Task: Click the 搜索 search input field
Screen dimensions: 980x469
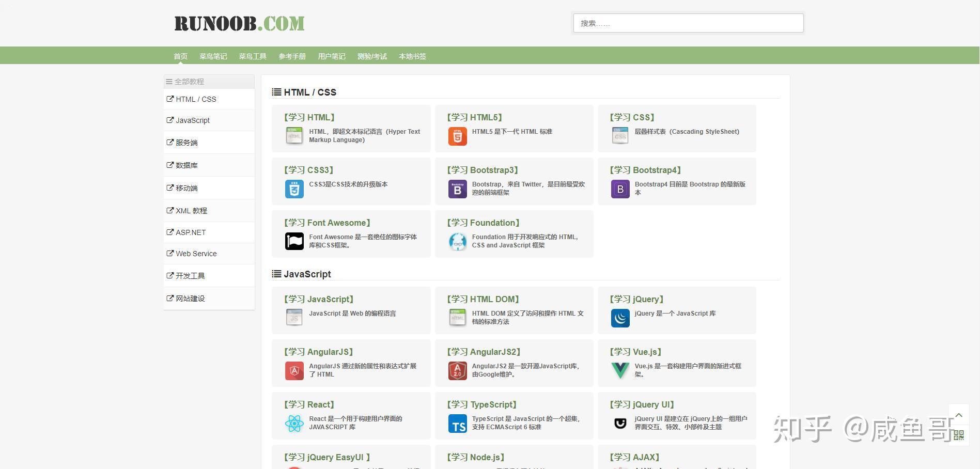Action: tap(688, 23)
